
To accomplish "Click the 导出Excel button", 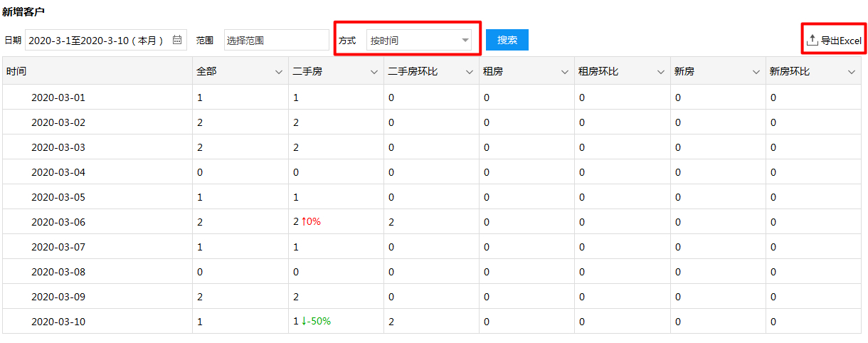I will 834,41.
